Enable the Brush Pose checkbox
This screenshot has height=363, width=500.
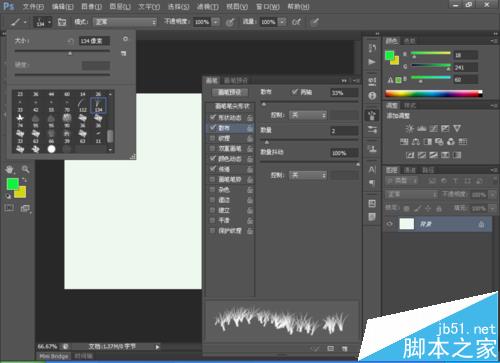click(212, 179)
